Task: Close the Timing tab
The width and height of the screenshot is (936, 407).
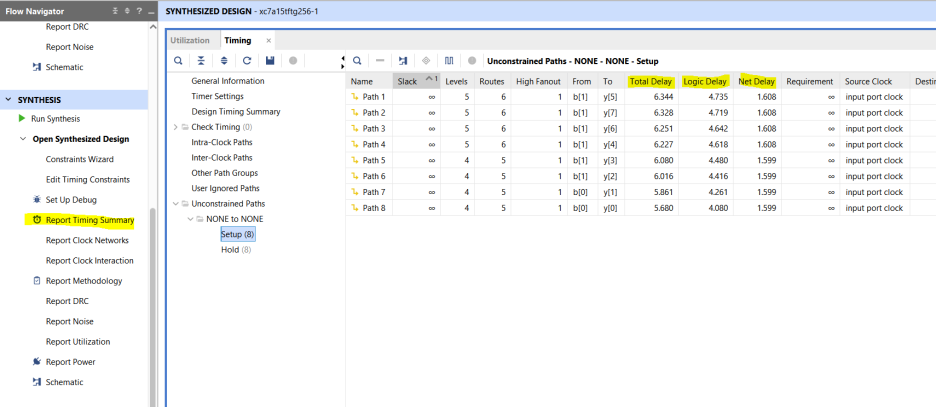Action: (x=268, y=40)
